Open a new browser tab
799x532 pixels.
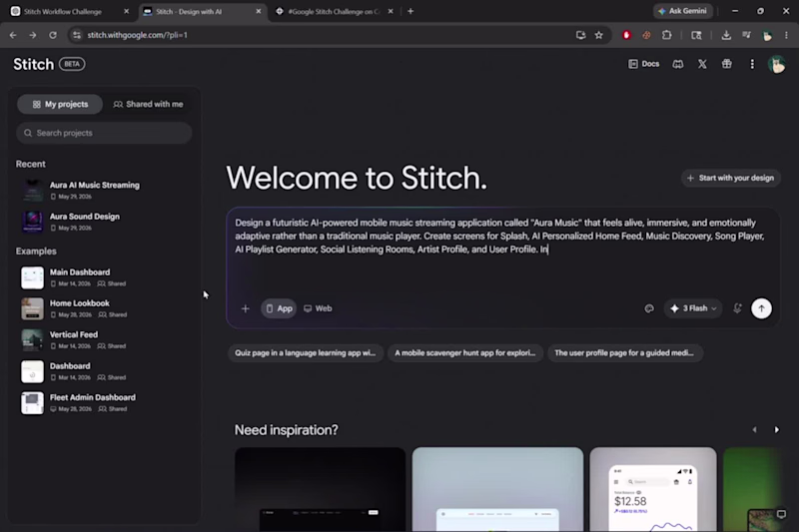click(x=410, y=11)
